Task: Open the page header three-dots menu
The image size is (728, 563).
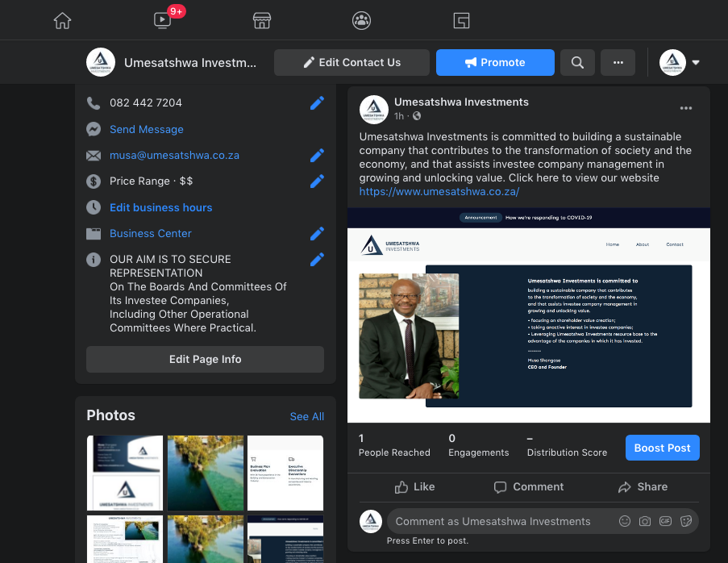Action: pos(618,62)
